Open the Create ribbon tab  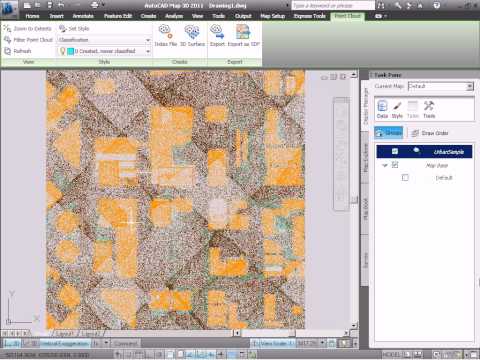(148, 16)
